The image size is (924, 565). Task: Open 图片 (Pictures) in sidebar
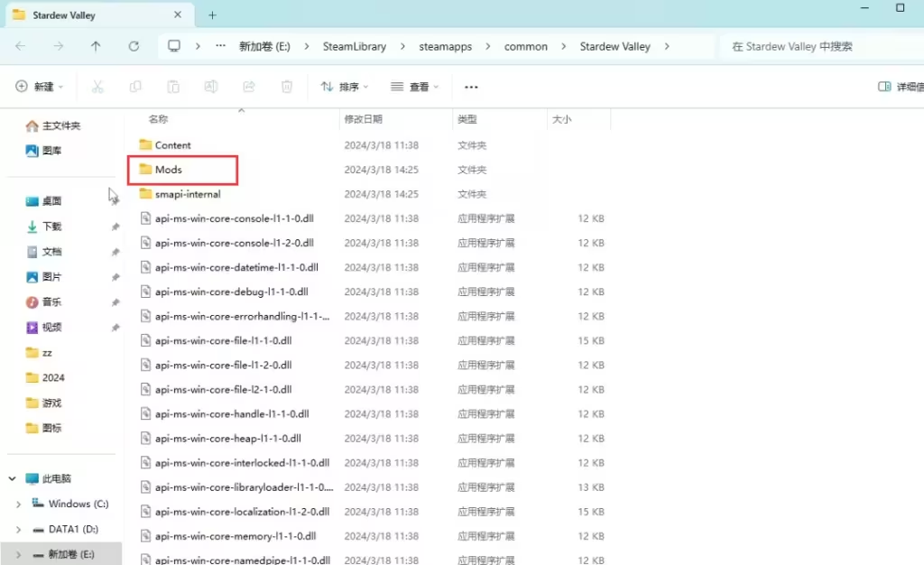[x=43, y=277]
